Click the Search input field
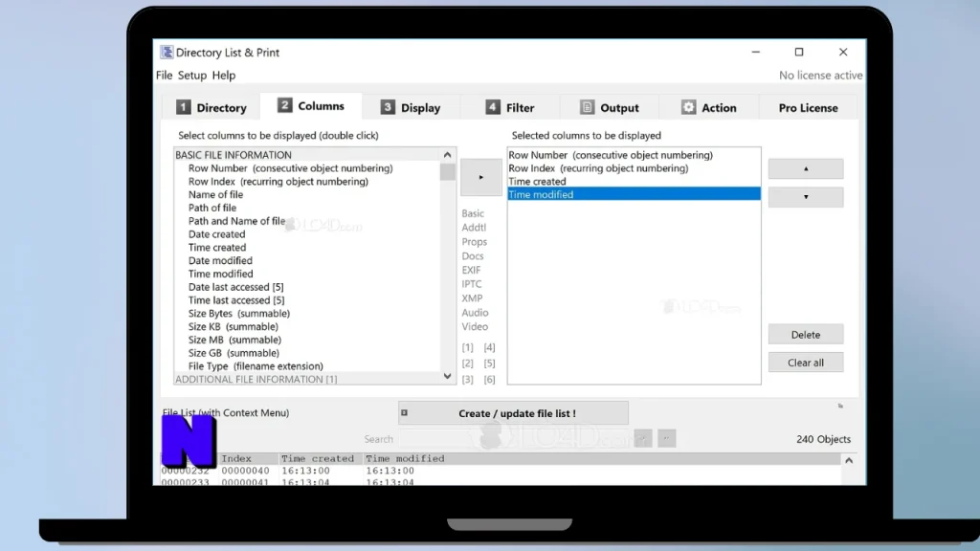The image size is (980, 551). click(516, 438)
